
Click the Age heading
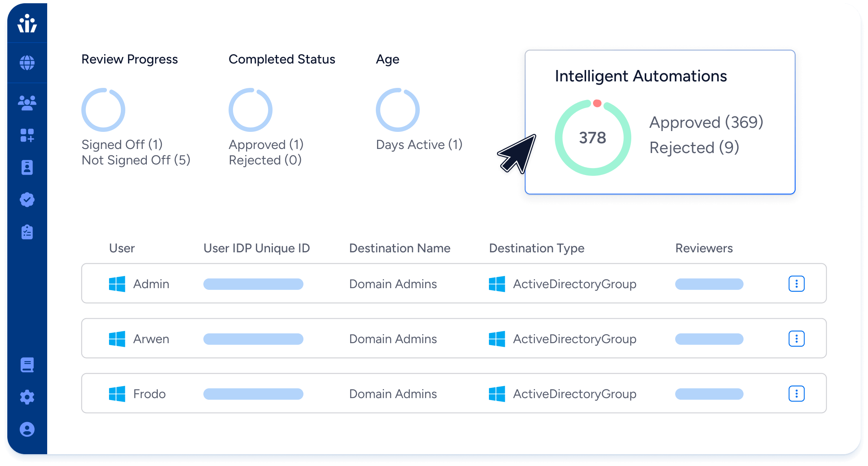pyautogui.click(x=388, y=59)
